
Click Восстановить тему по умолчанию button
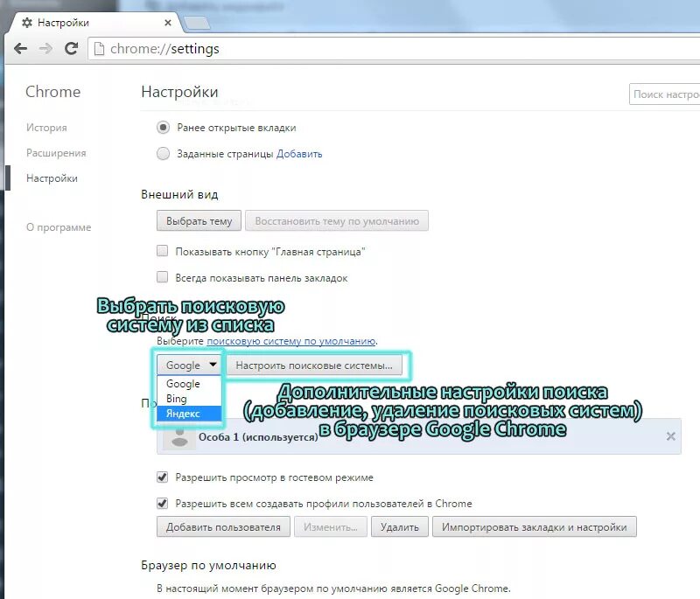pyautogui.click(x=337, y=220)
